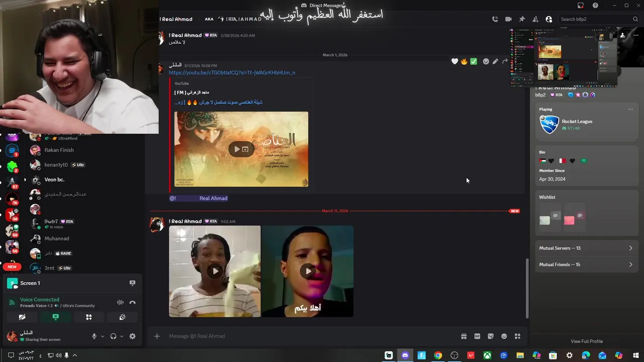This screenshot has height=362, width=644.
Task: Open the GIF picker
Action: 477,336
